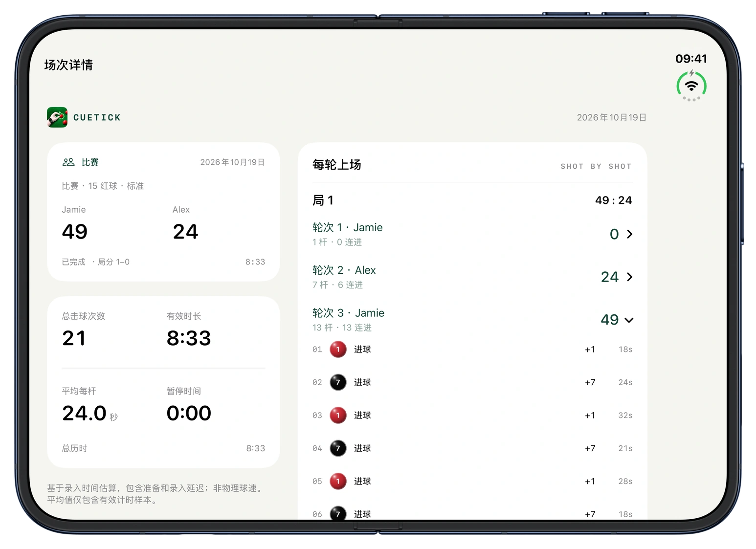Select the black ball icon in shot 04

click(x=338, y=448)
